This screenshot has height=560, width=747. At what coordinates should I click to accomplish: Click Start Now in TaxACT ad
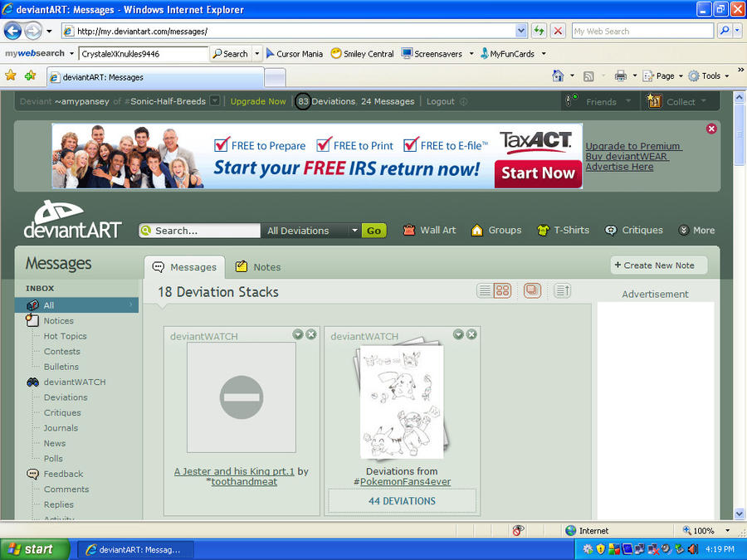point(538,173)
